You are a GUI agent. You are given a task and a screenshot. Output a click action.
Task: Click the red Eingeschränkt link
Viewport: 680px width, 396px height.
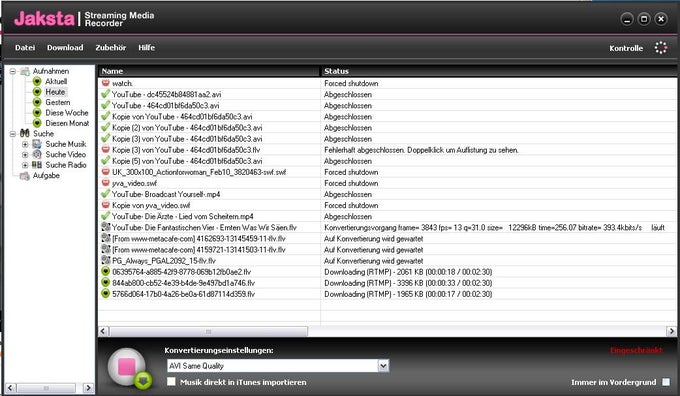coord(636,350)
